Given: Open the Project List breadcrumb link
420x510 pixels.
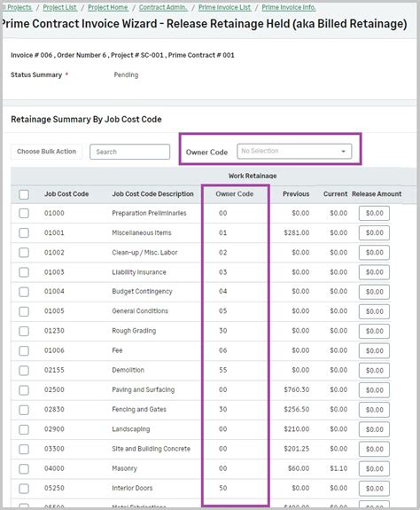Looking at the screenshot, I should click(x=59, y=7).
